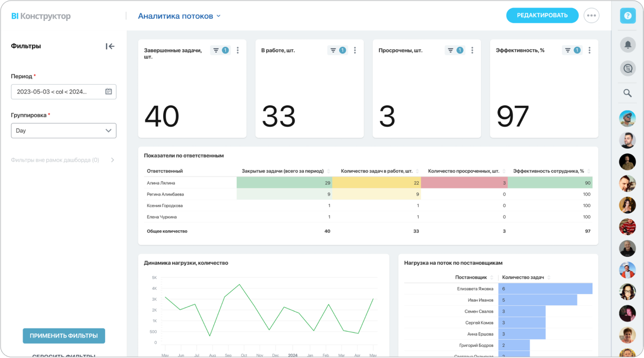Sort by Эффективность сотрудника column
Screen dimensions: 644x358
tap(549, 171)
